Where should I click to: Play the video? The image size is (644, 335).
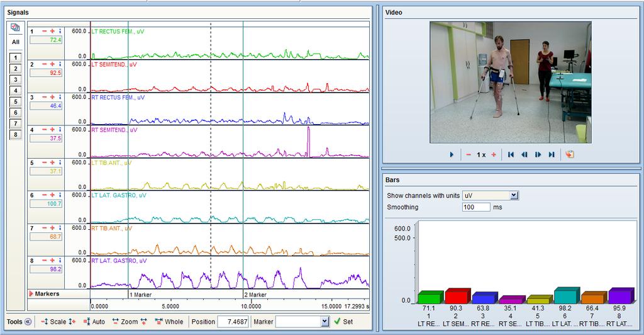point(452,154)
